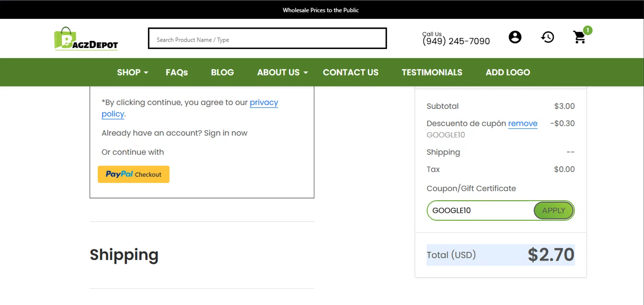Open the TESTIMONIALS page

[x=432, y=72]
